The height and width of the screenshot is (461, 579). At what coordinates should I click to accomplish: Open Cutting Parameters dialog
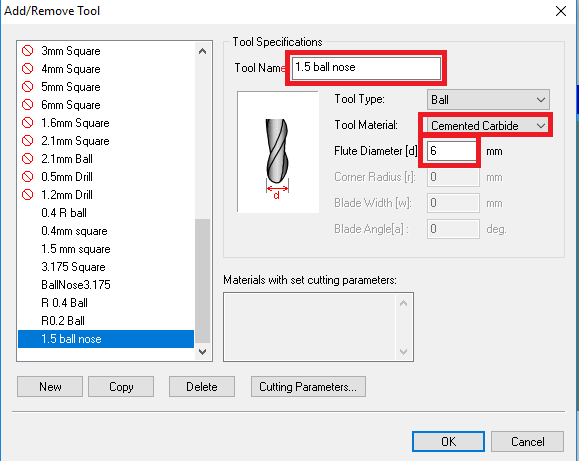pos(308,387)
